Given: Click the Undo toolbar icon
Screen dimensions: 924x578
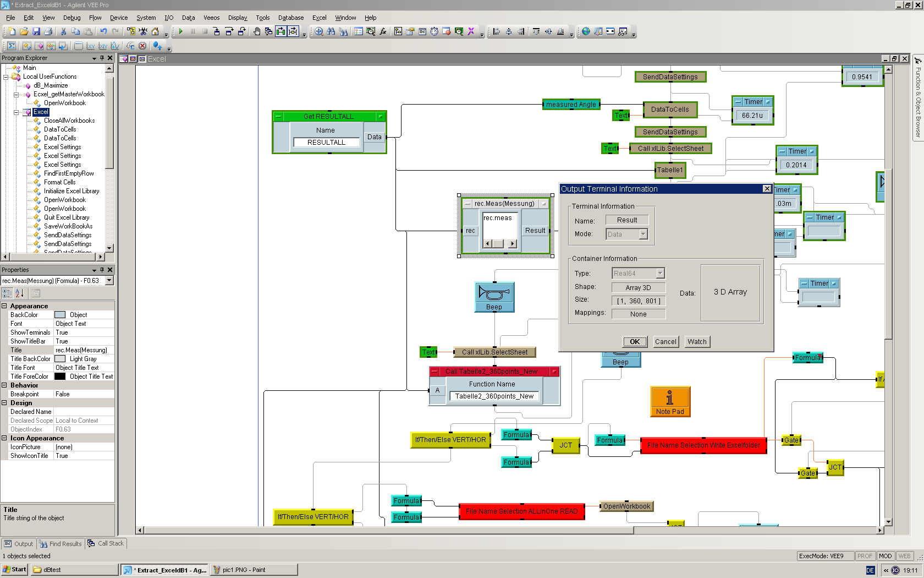Looking at the screenshot, I should coord(103,31).
